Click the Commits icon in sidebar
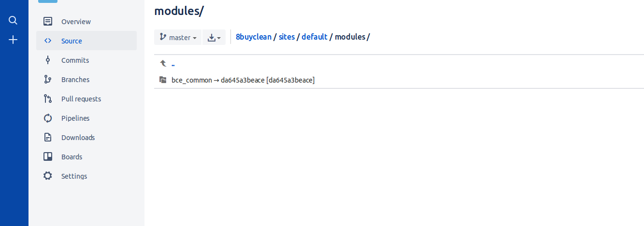 click(x=47, y=60)
